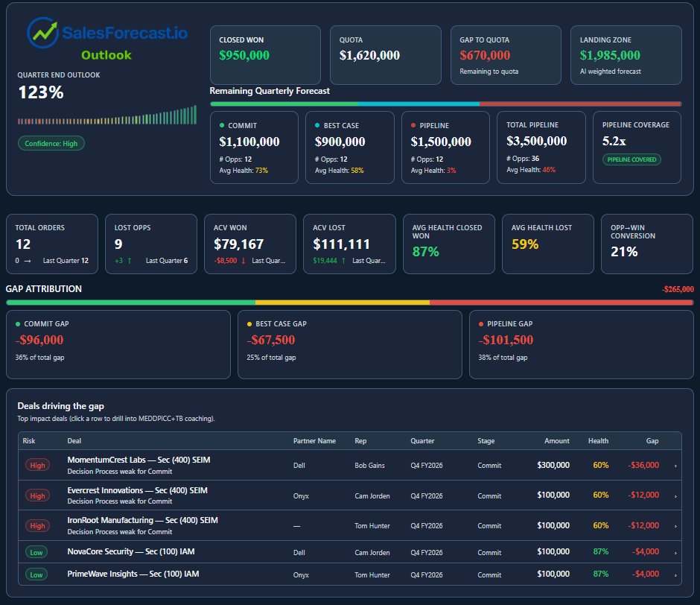This screenshot has height=605, width=700.
Task: Click the green dot on COMMIT GAP card
Action: click(18, 323)
